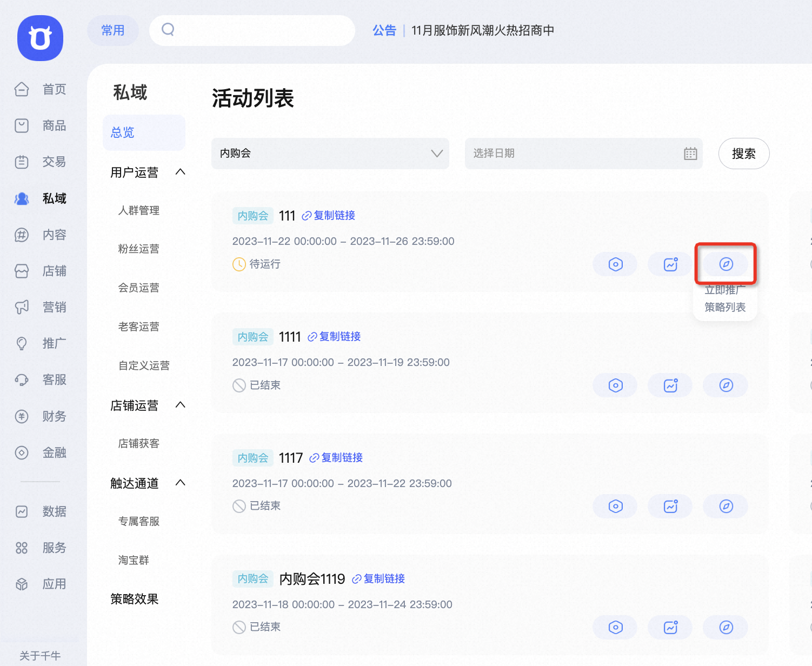Viewport: 812px width, 666px height.
Task: Open 客服 customer service section
Action: pos(41,379)
